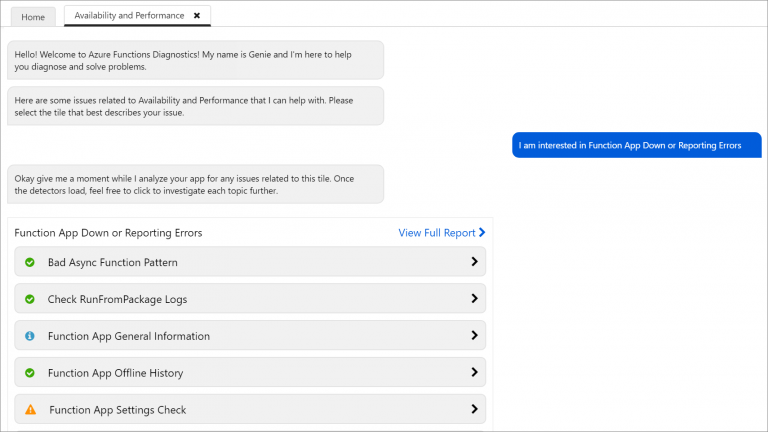Switch to the Home tab

pyautogui.click(x=33, y=17)
